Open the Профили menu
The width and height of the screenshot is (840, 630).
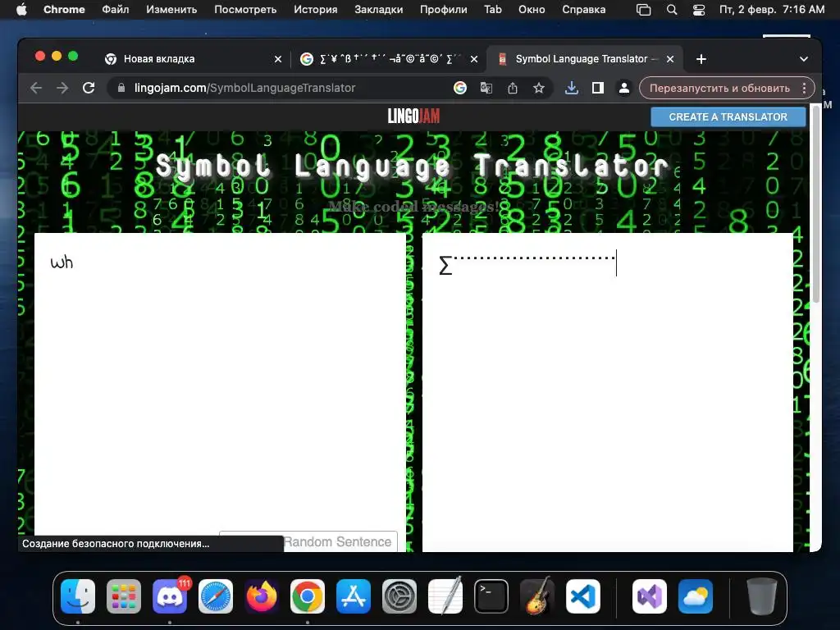click(x=444, y=10)
